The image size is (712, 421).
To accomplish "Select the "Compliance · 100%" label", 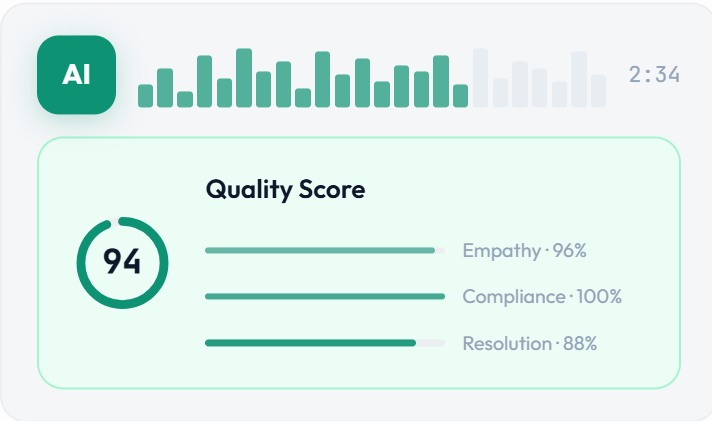I will click(542, 296).
